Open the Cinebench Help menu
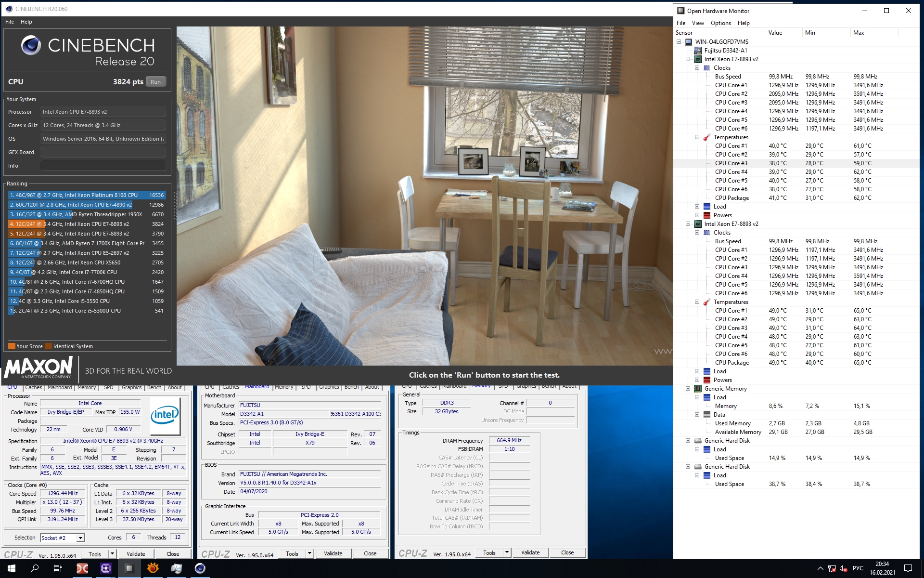924x578 pixels. (x=26, y=22)
